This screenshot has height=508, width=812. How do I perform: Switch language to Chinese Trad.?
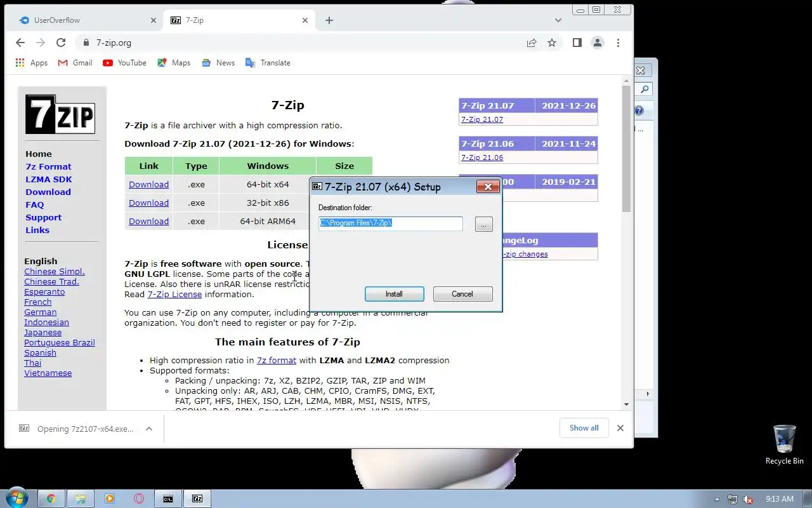51,281
